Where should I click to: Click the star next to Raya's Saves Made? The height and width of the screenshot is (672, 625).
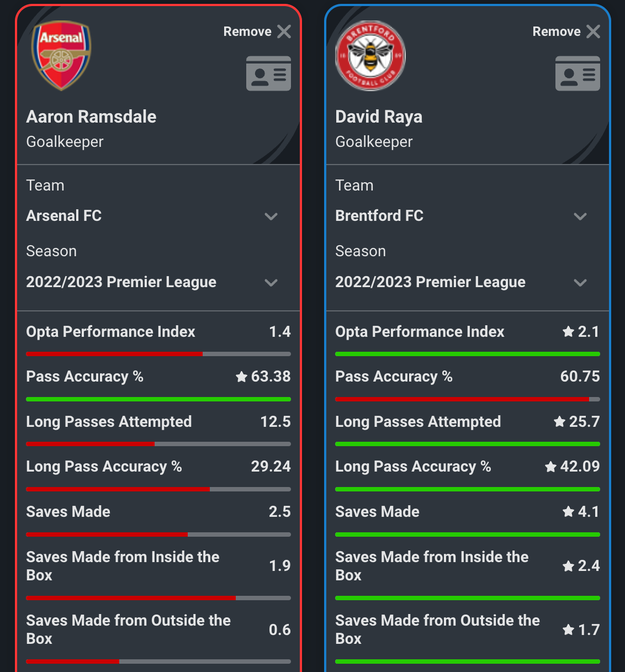568,512
